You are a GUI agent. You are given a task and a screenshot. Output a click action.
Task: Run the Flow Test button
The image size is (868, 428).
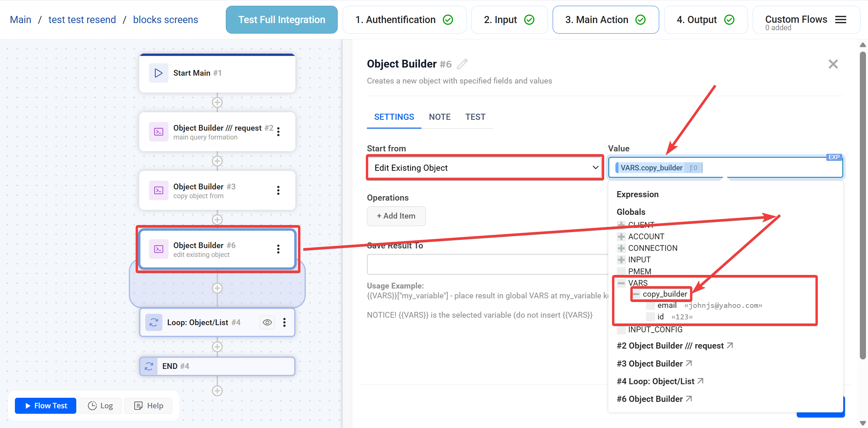click(46, 406)
